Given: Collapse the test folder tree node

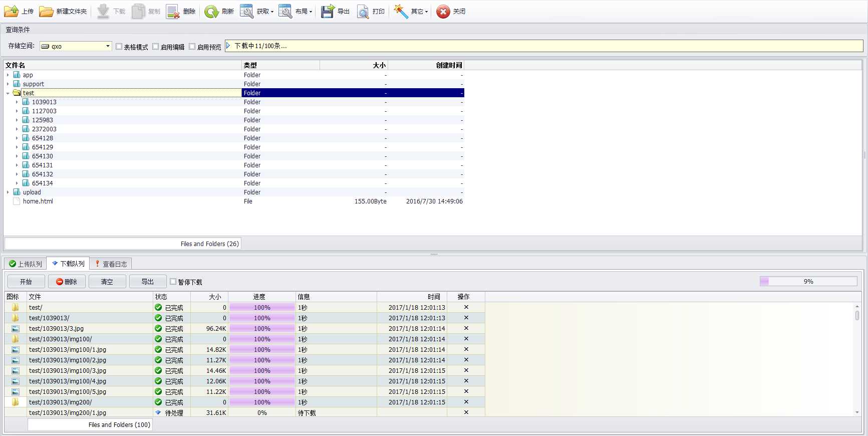Looking at the screenshot, I should pos(8,93).
